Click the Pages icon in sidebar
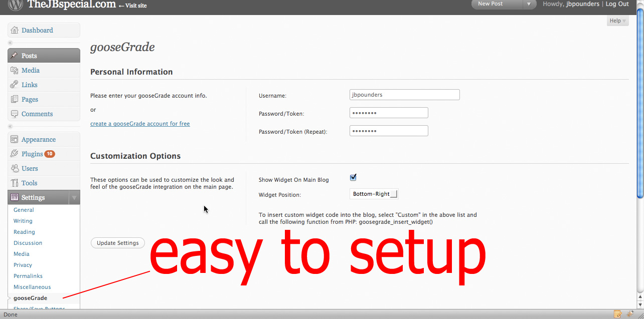The image size is (644, 319). click(x=15, y=99)
